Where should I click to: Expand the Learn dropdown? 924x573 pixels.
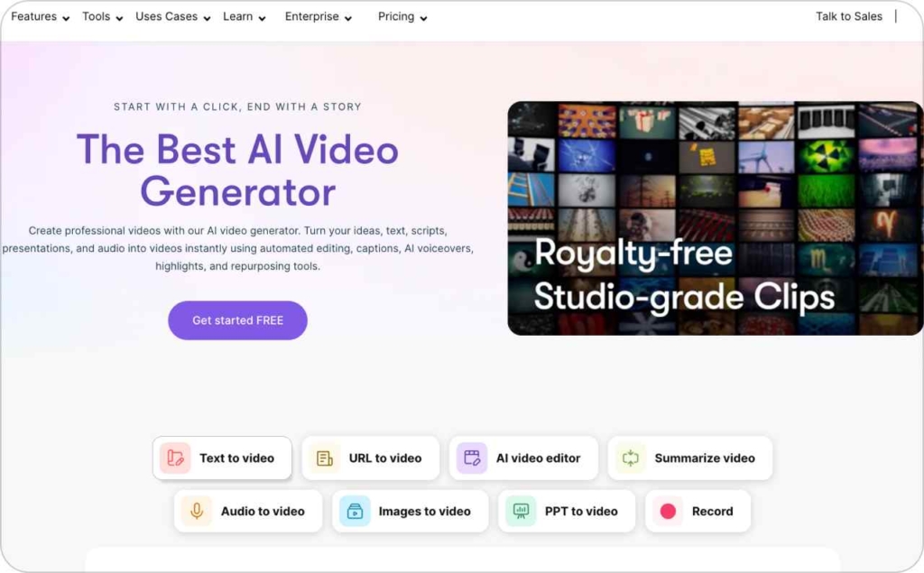click(x=262, y=16)
